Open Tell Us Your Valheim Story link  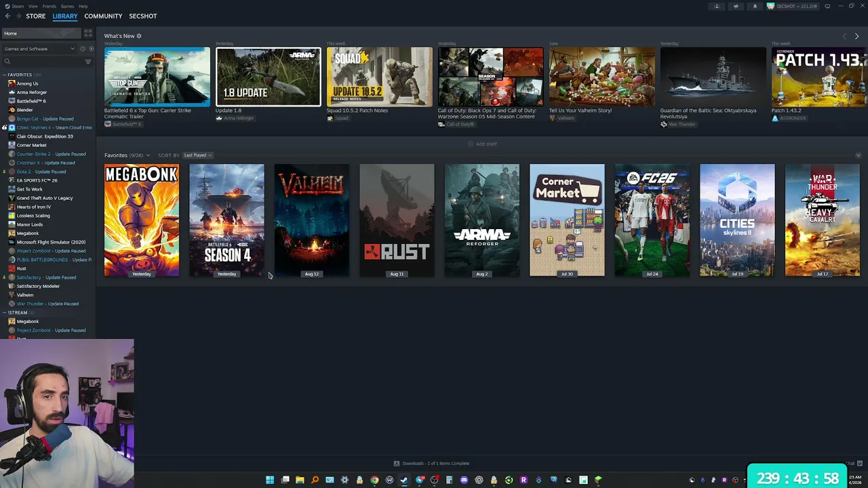pos(580,110)
